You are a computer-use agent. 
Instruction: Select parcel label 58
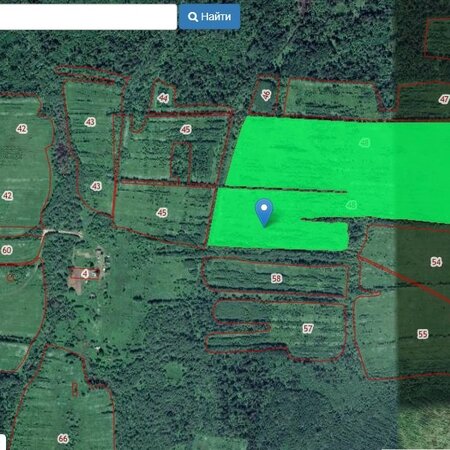[x=276, y=278]
